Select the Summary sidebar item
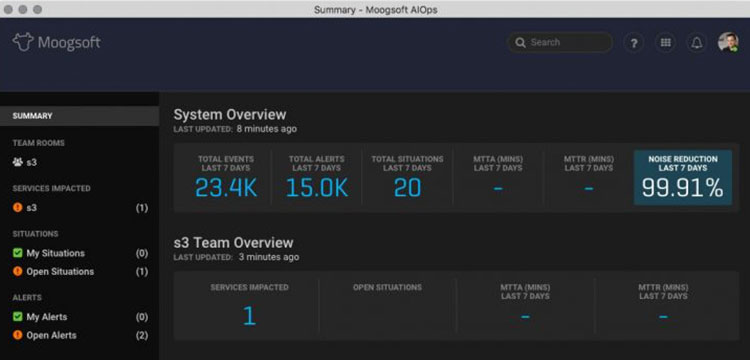Image resolution: width=750 pixels, height=360 pixels. click(x=79, y=116)
